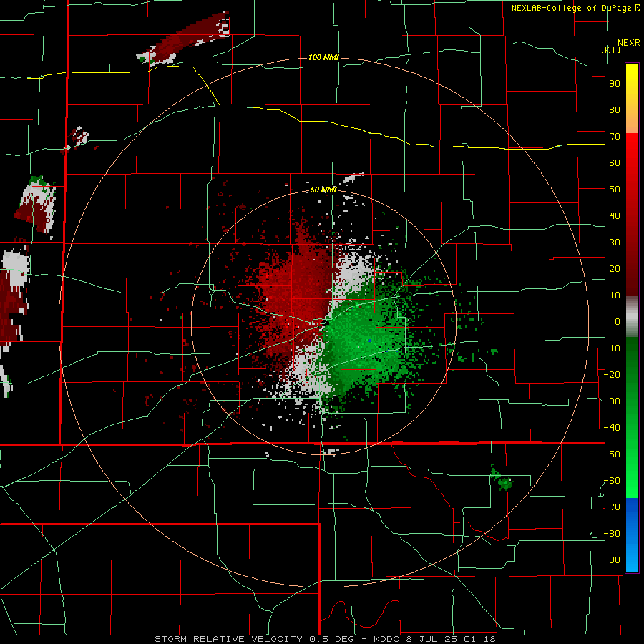Click the -80 value on velocity scale
Screen dimensions: 644x644
(x=612, y=534)
